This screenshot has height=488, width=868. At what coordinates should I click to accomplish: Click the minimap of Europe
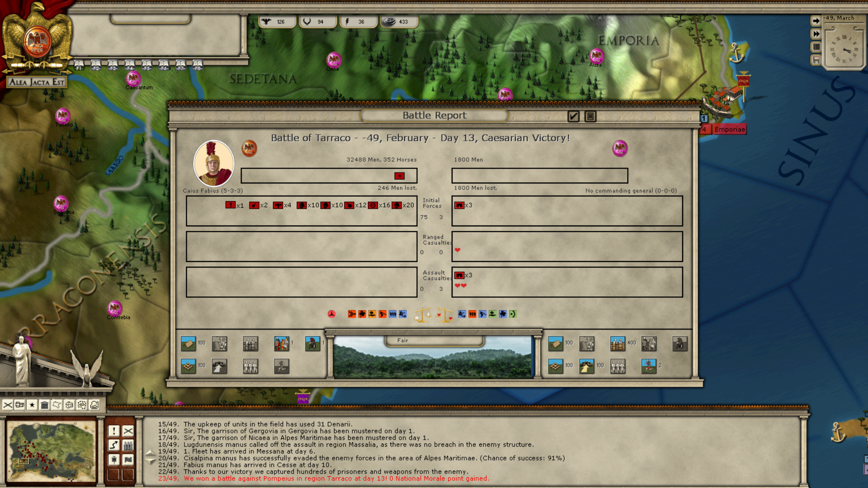(x=52, y=451)
